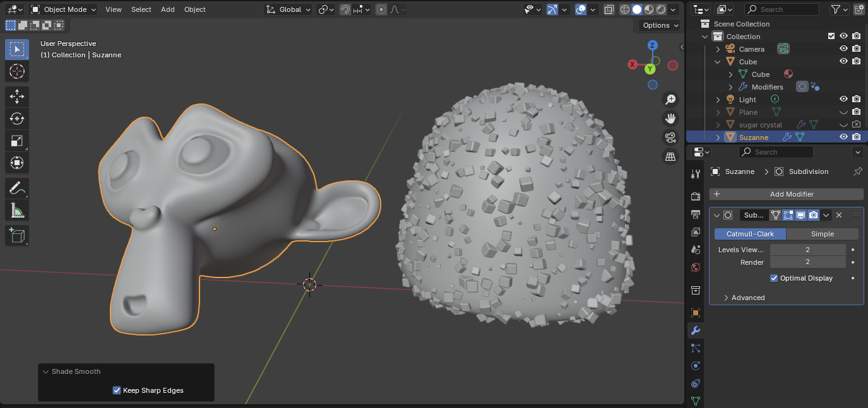Click the Add Modifier button
The width and height of the screenshot is (868, 408).
[x=786, y=194]
